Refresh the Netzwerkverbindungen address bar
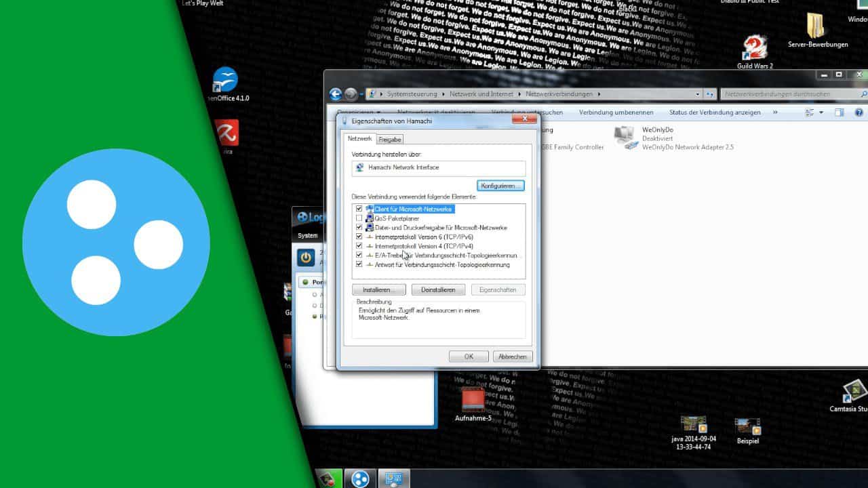The image size is (868, 488). tap(710, 94)
